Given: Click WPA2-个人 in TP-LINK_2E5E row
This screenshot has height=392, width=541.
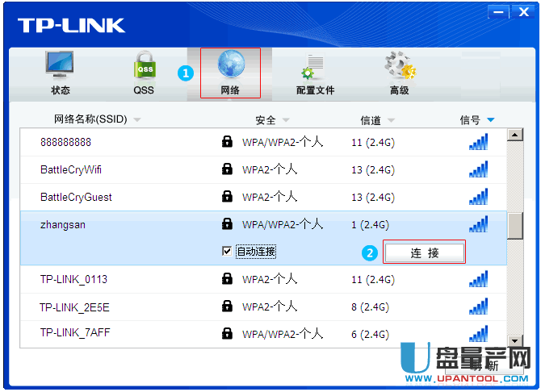Looking at the screenshot, I should [x=270, y=307].
